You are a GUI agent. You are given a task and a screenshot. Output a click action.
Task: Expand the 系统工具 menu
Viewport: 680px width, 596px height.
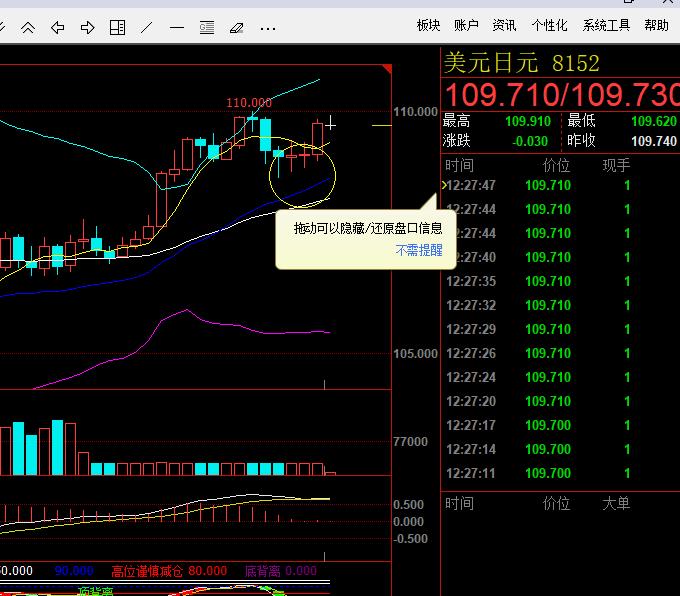click(x=606, y=25)
